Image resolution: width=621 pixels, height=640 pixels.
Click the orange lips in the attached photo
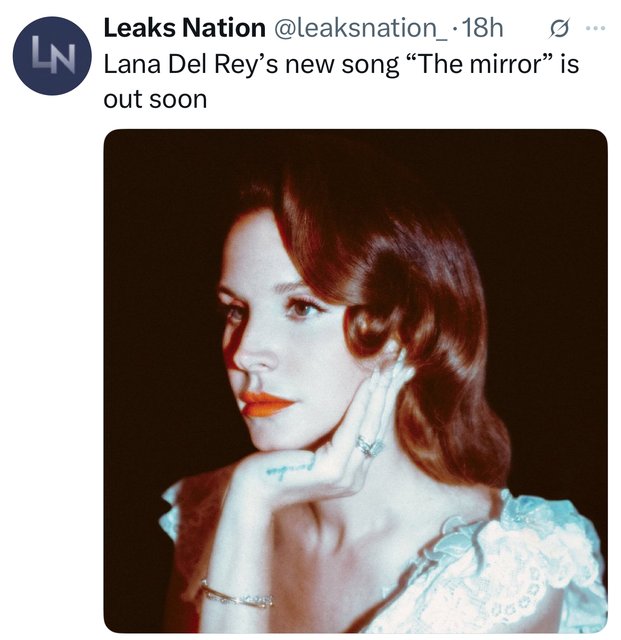pyautogui.click(x=266, y=404)
